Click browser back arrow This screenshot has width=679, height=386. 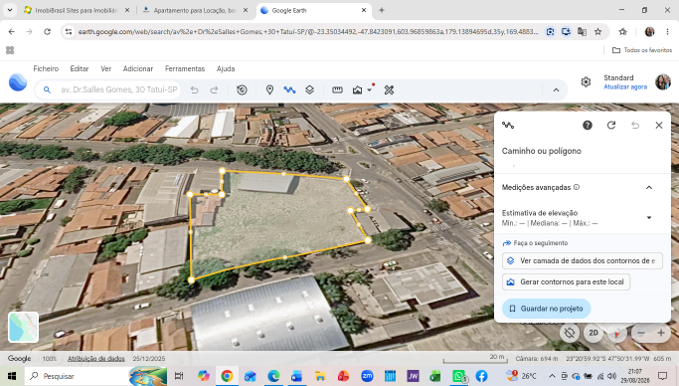12,32
